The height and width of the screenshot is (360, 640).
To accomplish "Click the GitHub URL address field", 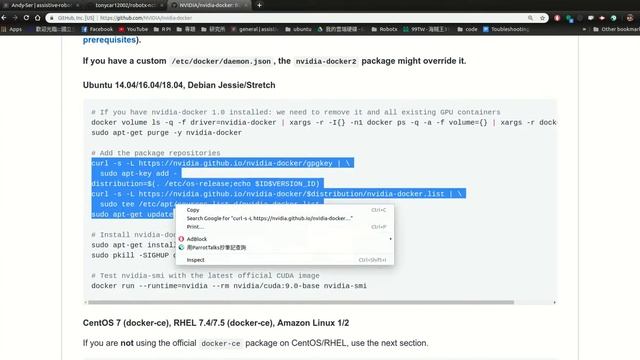I will coord(286,18).
